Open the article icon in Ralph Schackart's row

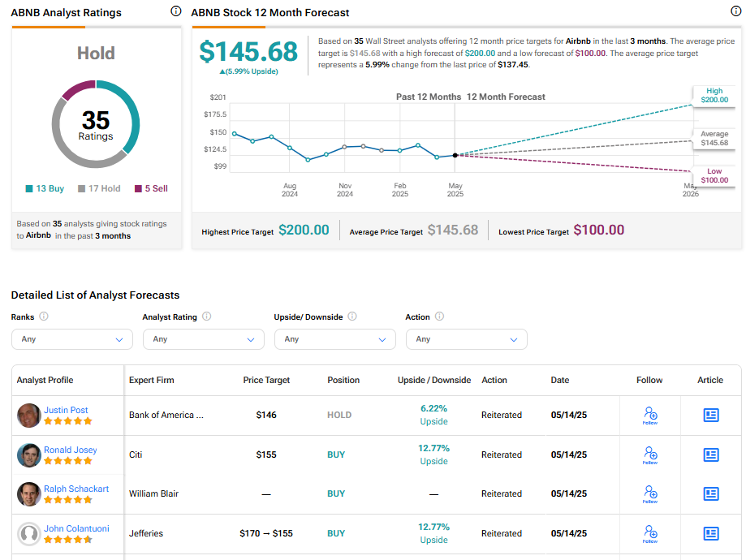click(711, 494)
